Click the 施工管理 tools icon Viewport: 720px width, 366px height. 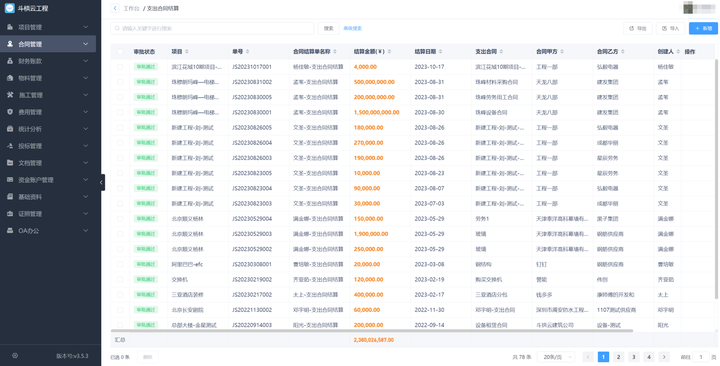(10, 95)
